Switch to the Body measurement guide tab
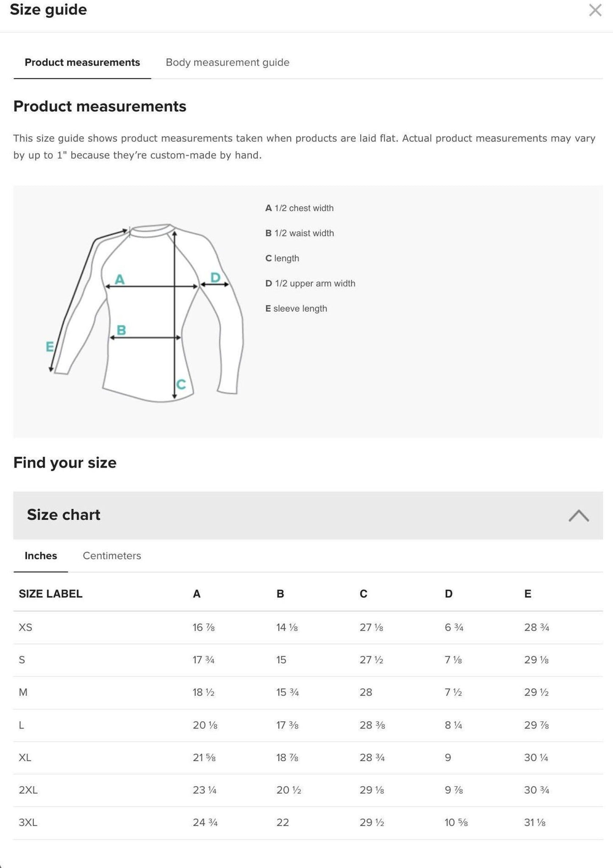The width and height of the screenshot is (613, 868). tap(227, 62)
